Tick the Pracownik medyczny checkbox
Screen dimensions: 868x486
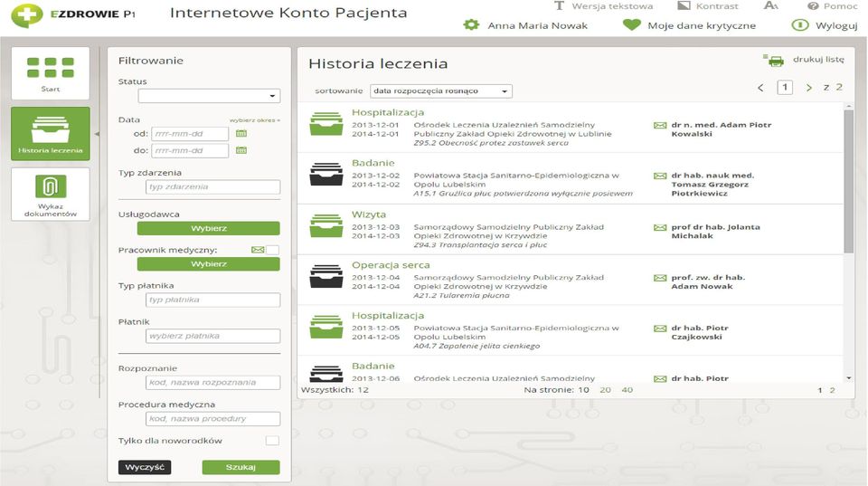tap(272, 250)
